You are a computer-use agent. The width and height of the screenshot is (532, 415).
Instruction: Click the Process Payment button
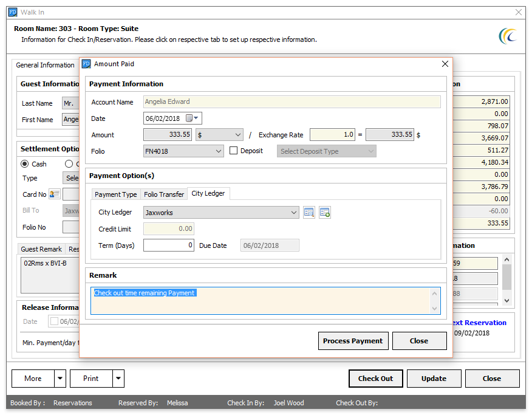click(353, 341)
